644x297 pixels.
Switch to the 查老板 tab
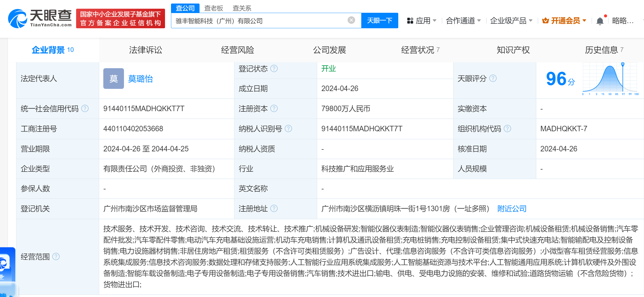pyautogui.click(x=214, y=8)
